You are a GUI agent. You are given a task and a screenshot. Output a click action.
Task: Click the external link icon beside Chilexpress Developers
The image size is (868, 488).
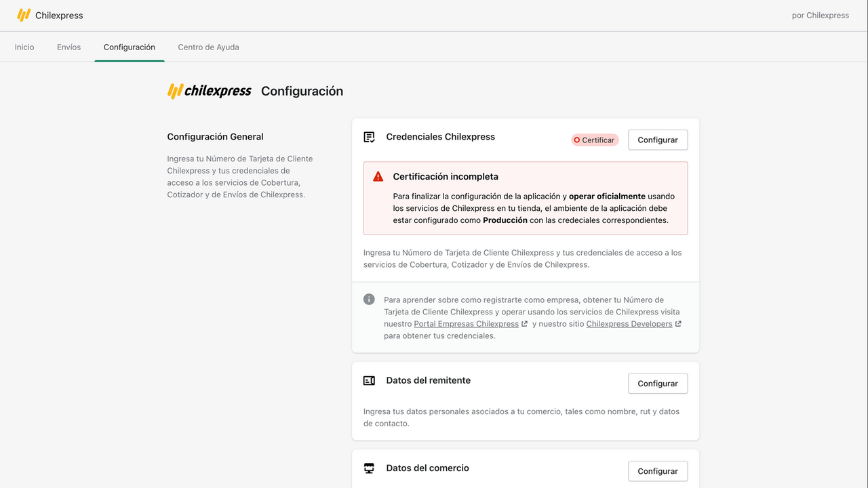678,323
